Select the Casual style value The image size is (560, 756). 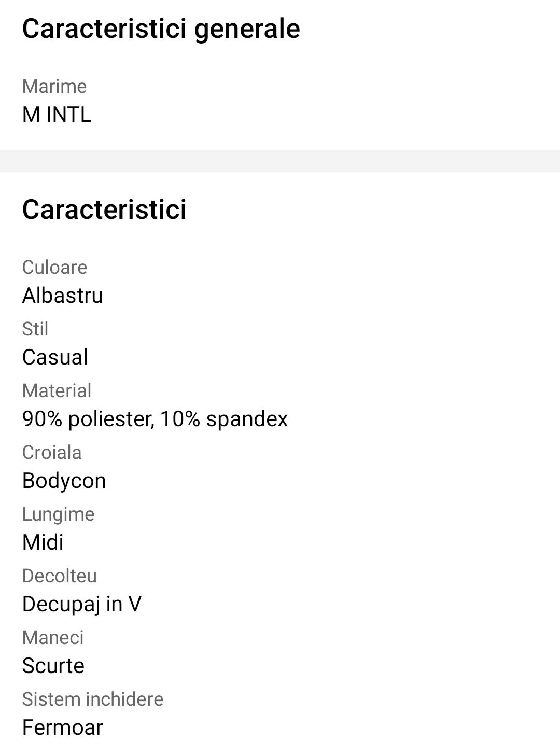coord(55,357)
